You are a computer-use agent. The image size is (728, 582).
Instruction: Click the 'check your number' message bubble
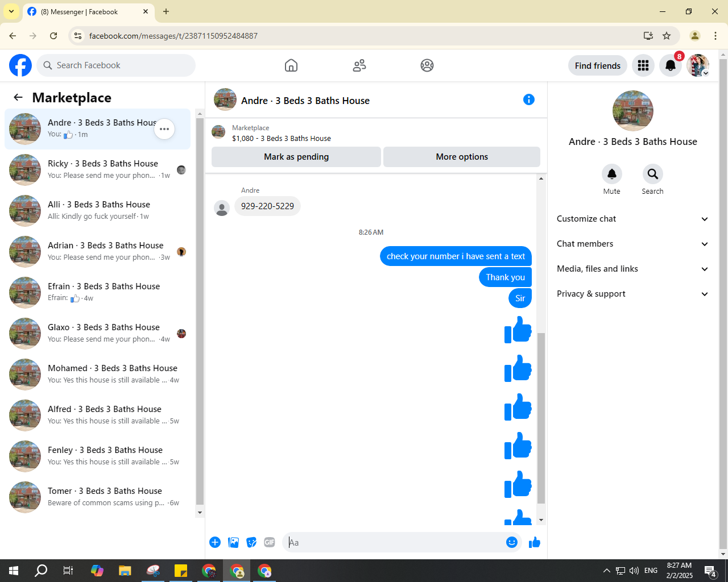coord(456,256)
